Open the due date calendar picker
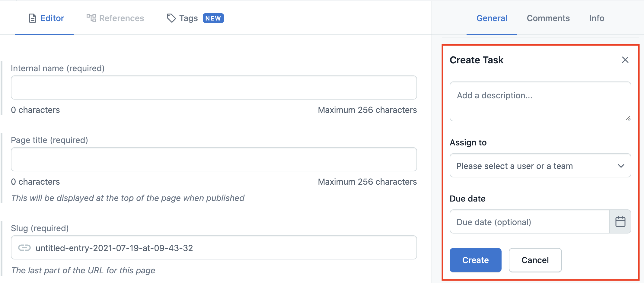The width and height of the screenshot is (644, 283). (620, 222)
